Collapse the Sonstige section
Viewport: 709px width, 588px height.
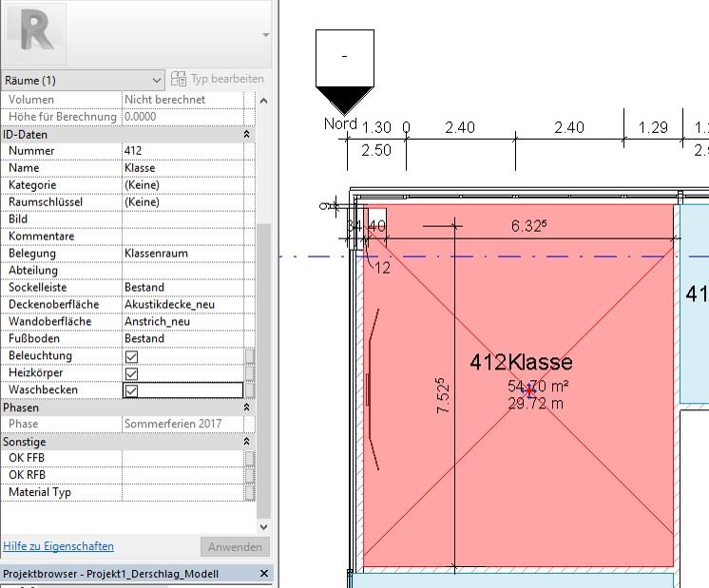[x=247, y=442]
